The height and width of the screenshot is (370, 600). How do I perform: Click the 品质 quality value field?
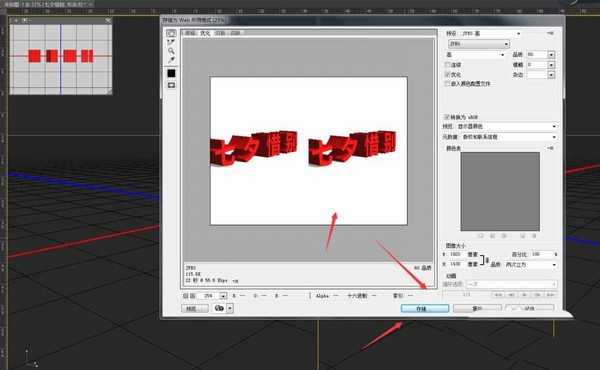(537, 55)
